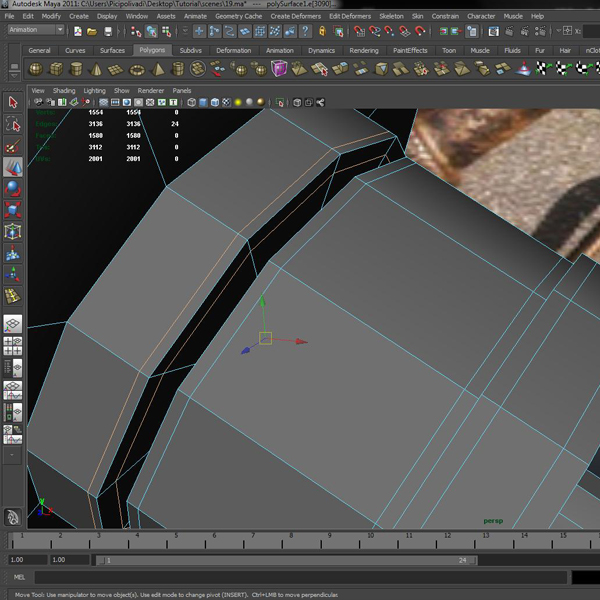Toggle smooth shade all display

(x=203, y=102)
